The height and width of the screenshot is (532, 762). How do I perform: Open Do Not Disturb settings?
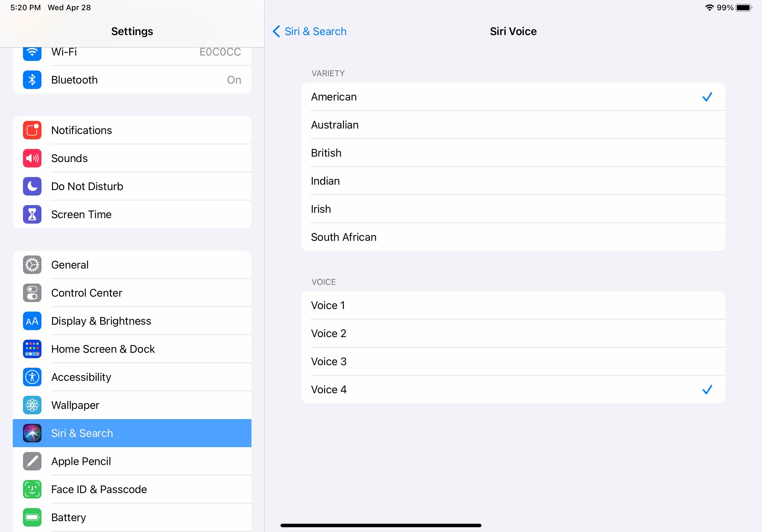click(x=132, y=186)
